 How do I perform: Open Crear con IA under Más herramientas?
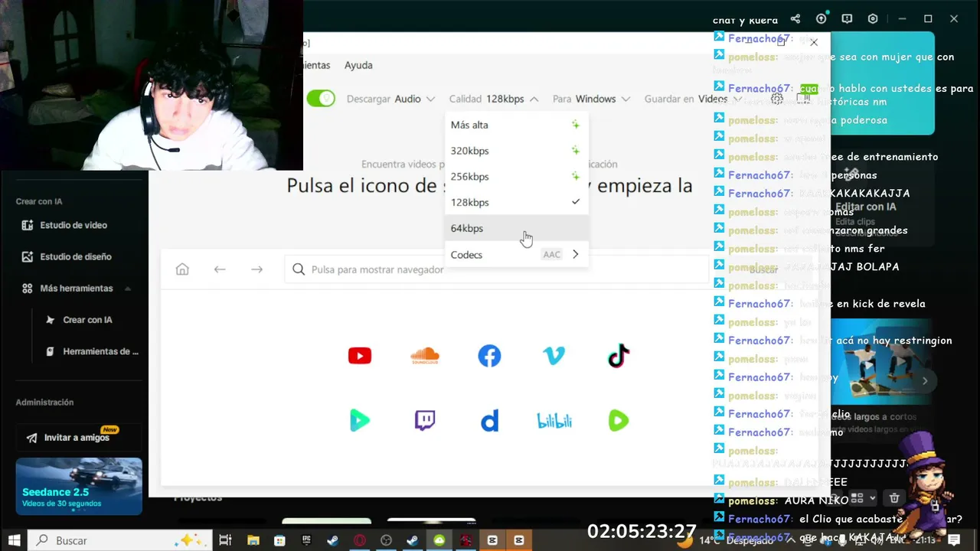coord(79,320)
